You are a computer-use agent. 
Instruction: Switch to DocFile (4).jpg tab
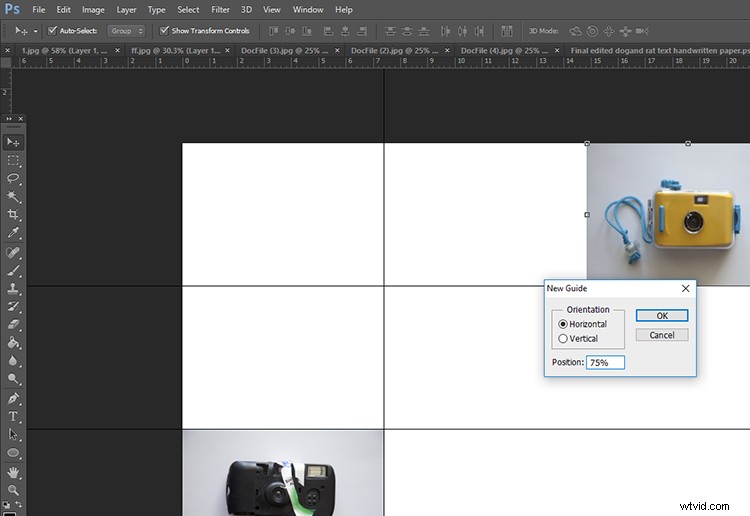point(505,50)
